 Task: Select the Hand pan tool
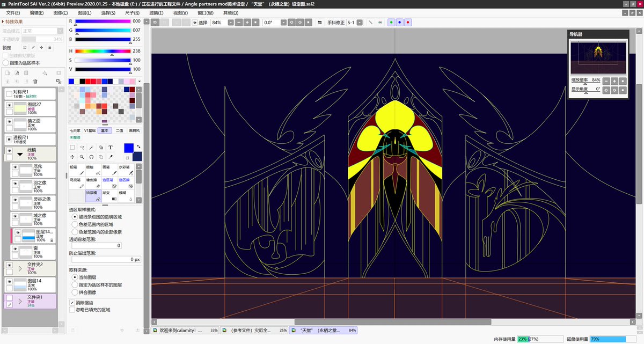(101, 157)
